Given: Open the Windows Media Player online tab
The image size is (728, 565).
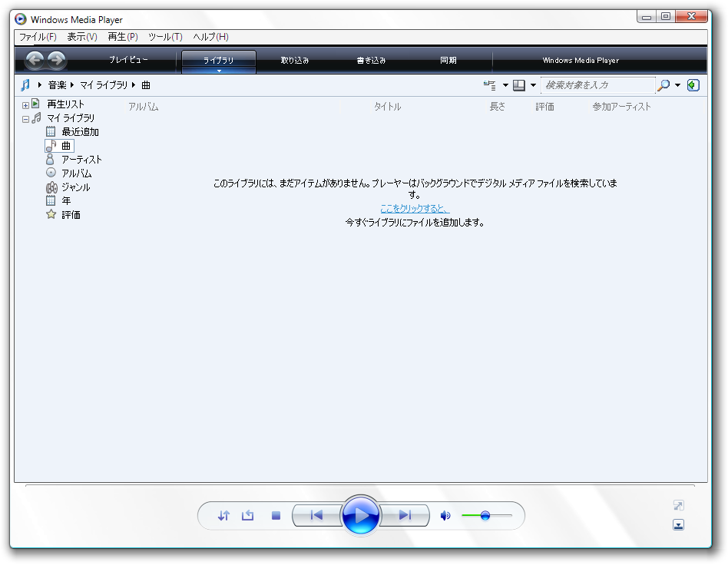Looking at the screenshot, I should point(581,61).
